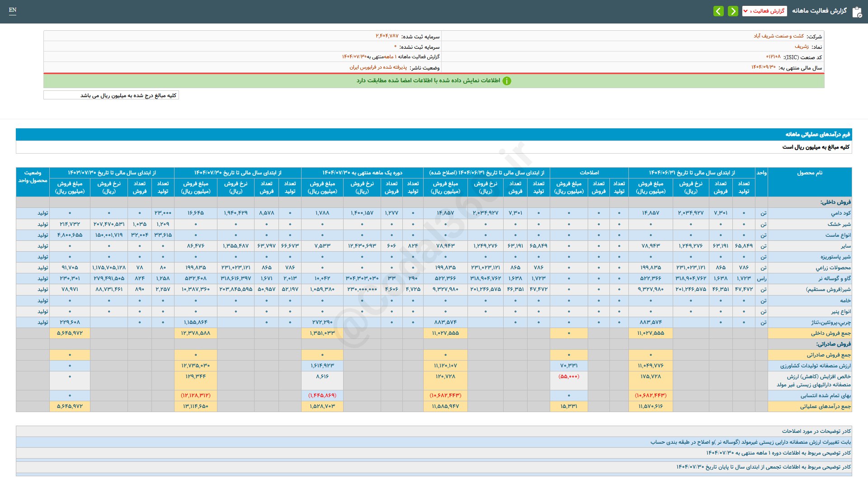868x488 pixels.
Task: Click the وضعیت محصول-واحد column header
Action: click(x=33, y=177)
